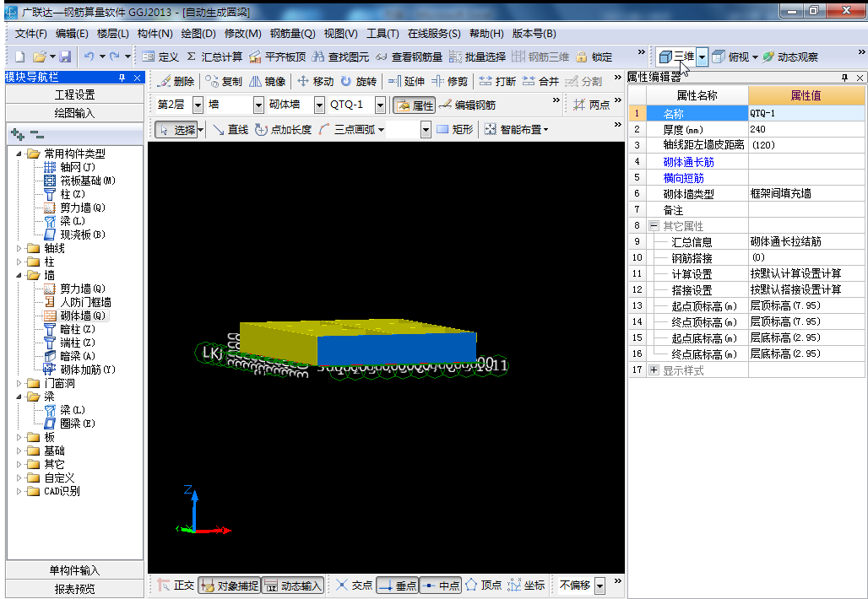Toggle 正交 ortho mode
The width and height of the screenshot is (868, 599).
tap(176, 586)
